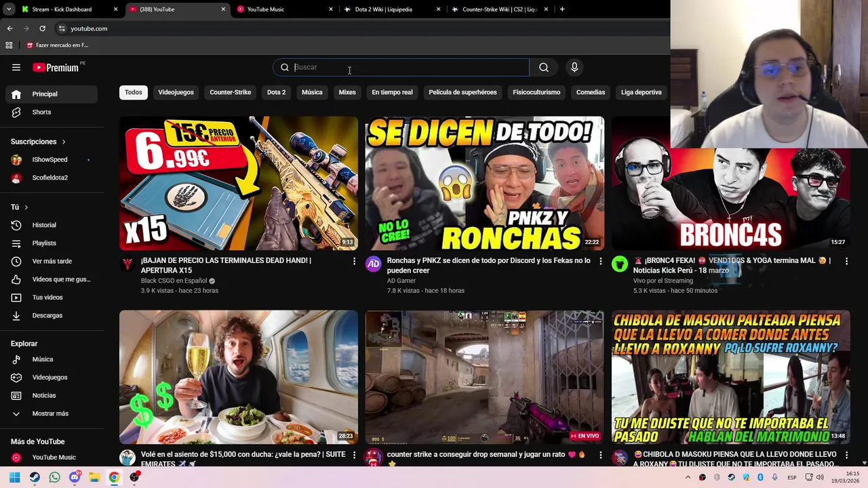The image size is (868, 488).
Task: Start voice search with microphone icon
Action: [574, 67]
